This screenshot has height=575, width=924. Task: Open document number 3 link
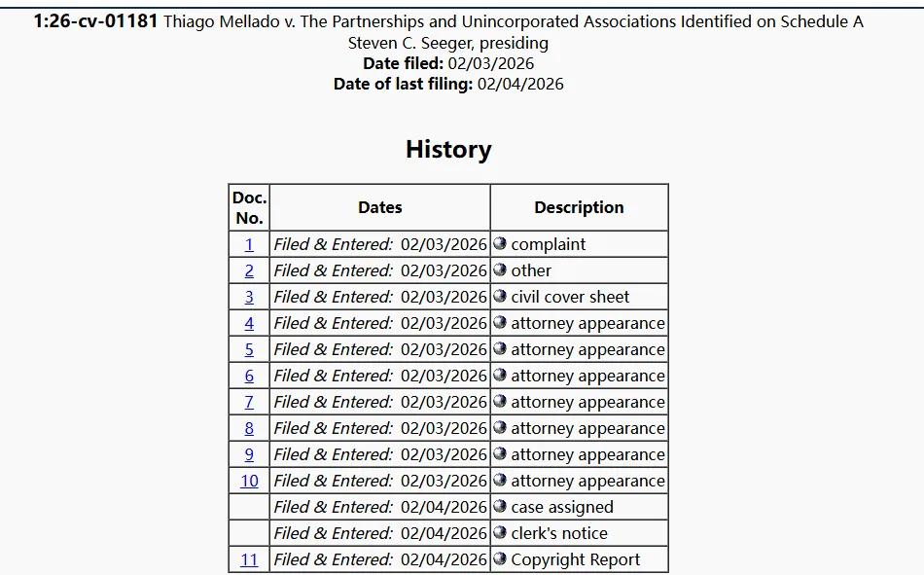pos(249,297)
